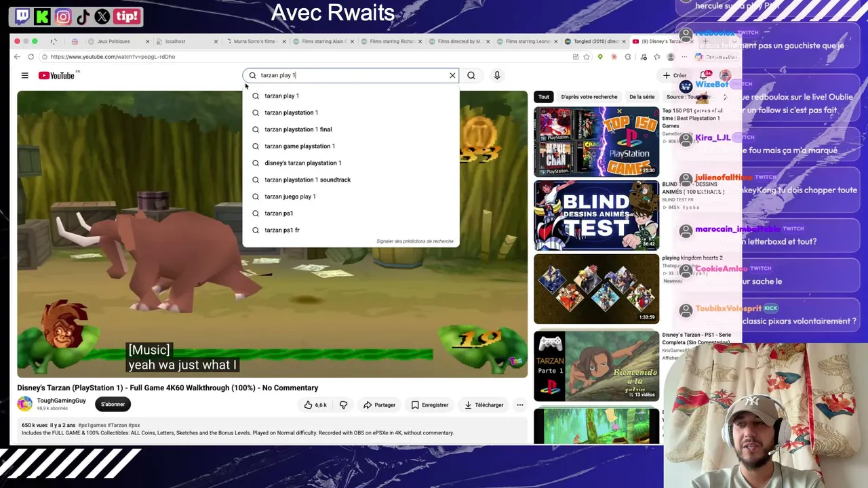868x488 pixels.
Task: Bookmark the page with the star icon
Action: (587, 57)
